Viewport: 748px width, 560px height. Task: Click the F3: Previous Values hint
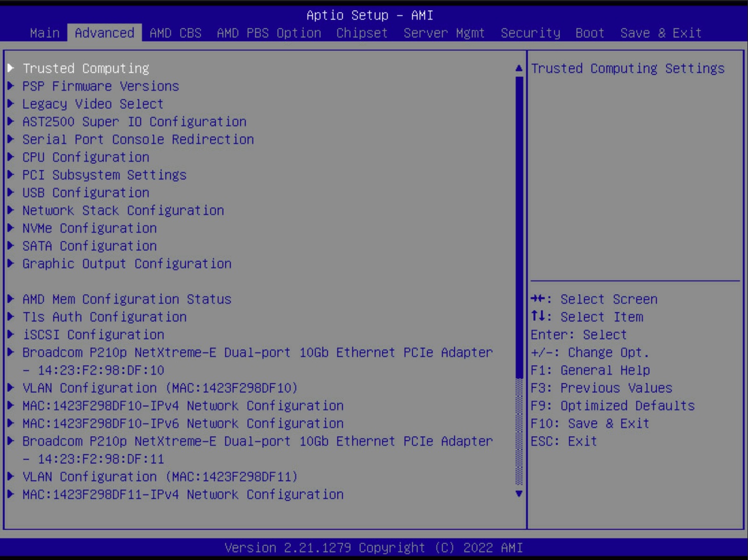[x=602, y=388]
